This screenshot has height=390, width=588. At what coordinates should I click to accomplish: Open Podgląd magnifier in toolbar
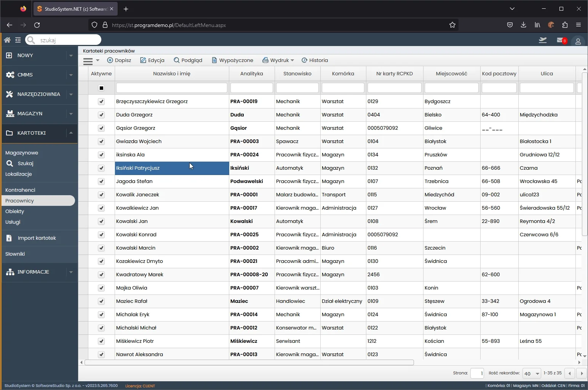[x=176, y=60]
